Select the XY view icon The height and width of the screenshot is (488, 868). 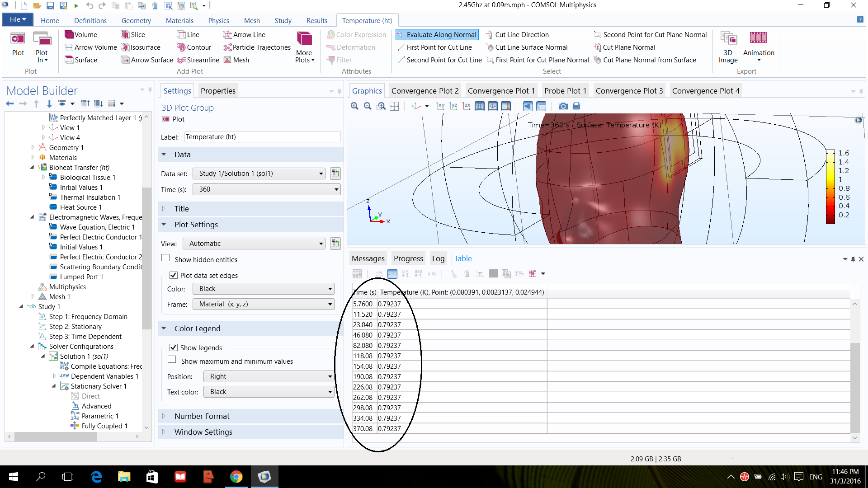[x=440, y=106]
